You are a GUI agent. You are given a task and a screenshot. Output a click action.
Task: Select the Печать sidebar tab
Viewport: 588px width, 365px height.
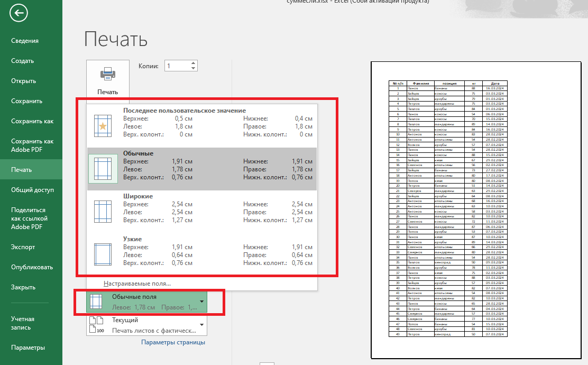(31, 170)
